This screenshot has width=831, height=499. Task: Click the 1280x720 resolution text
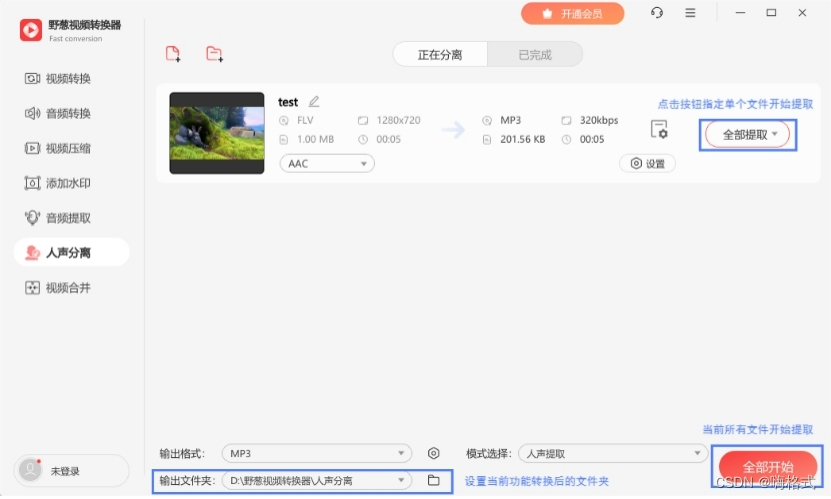click(x=399, y=120)
